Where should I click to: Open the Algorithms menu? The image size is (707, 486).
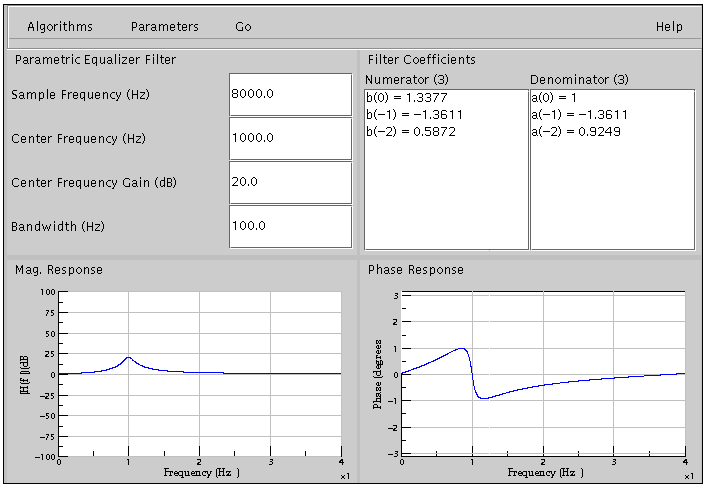point(59,27)
